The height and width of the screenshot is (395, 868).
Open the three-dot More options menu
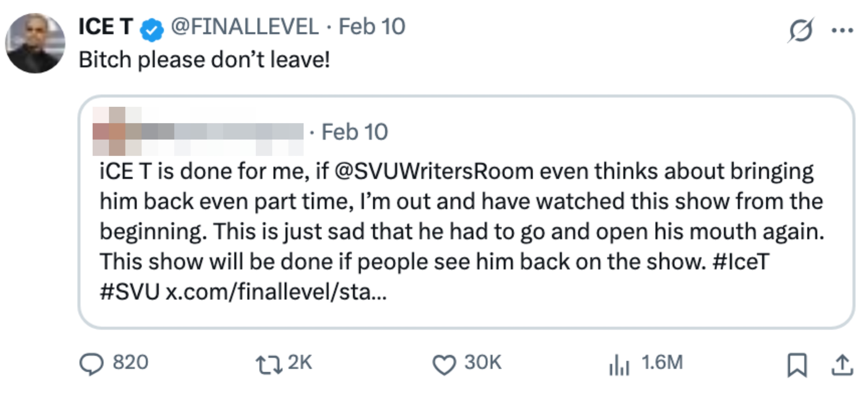(x=842, y=30)
